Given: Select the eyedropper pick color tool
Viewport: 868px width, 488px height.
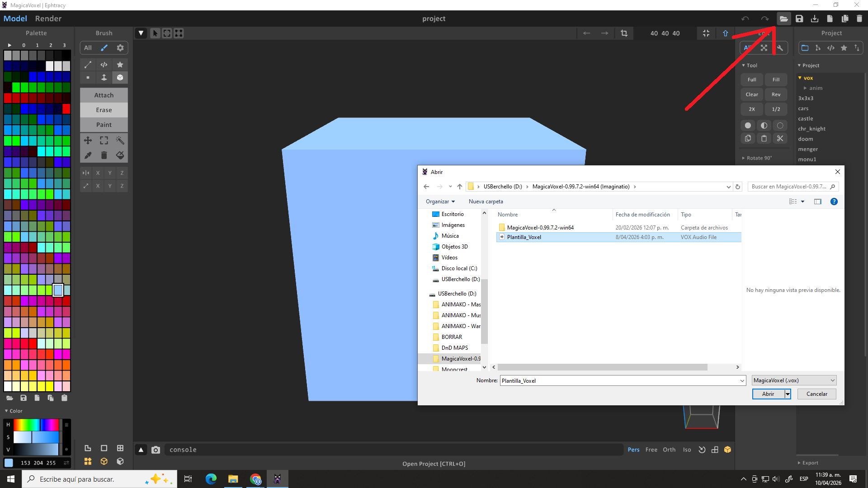Looking at the screenshot, I should (88, 155).
